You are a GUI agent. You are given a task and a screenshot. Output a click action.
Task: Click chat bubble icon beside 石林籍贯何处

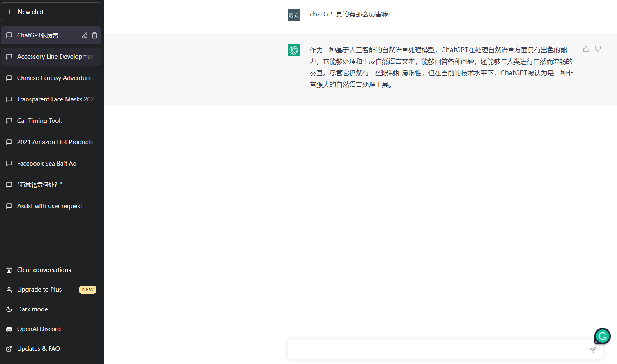(x=9, y=185)
